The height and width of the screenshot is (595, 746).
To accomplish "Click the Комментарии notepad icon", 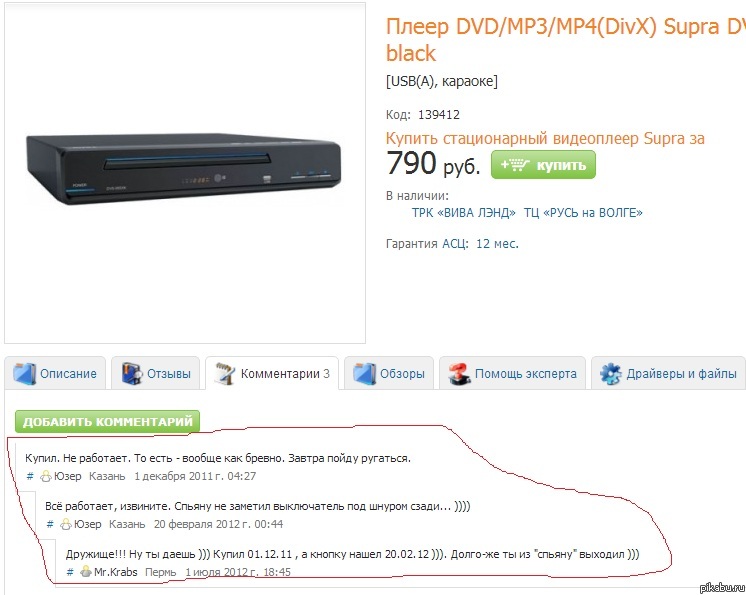I will (x=225, y=373).
